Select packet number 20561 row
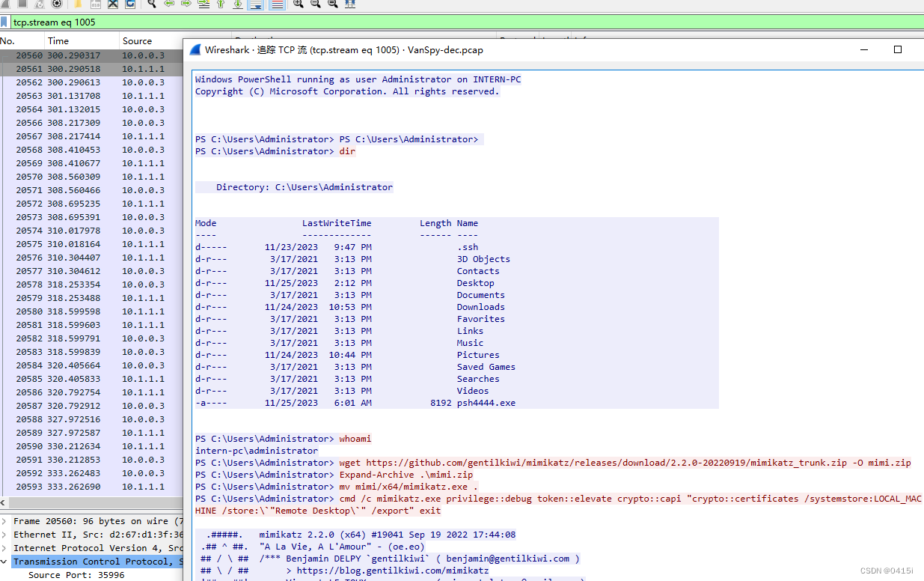The width and height of the screenshot is (924, 581). (91, 69)
